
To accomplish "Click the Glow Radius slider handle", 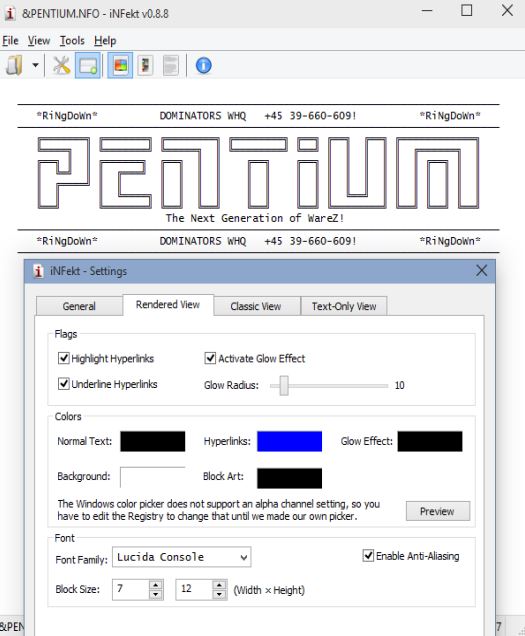I will point(284,385).
